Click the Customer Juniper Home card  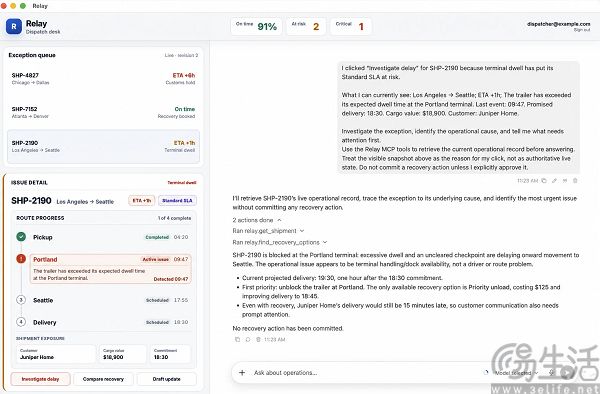56,354
